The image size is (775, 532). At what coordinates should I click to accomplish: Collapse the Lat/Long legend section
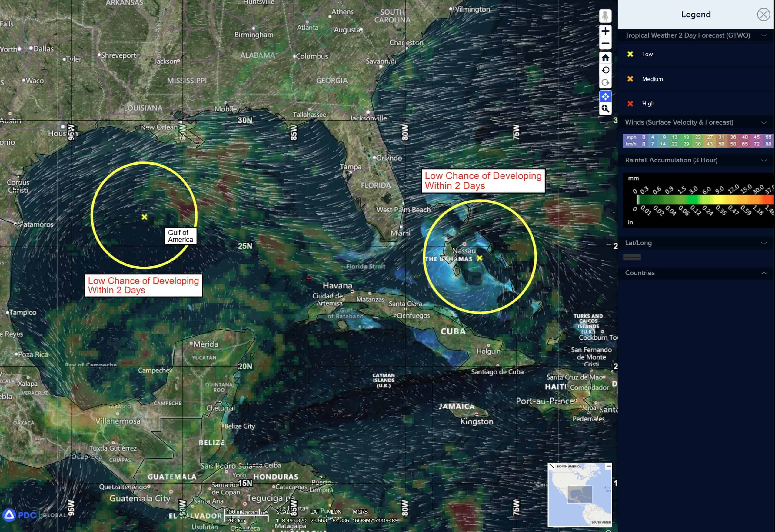764,243
